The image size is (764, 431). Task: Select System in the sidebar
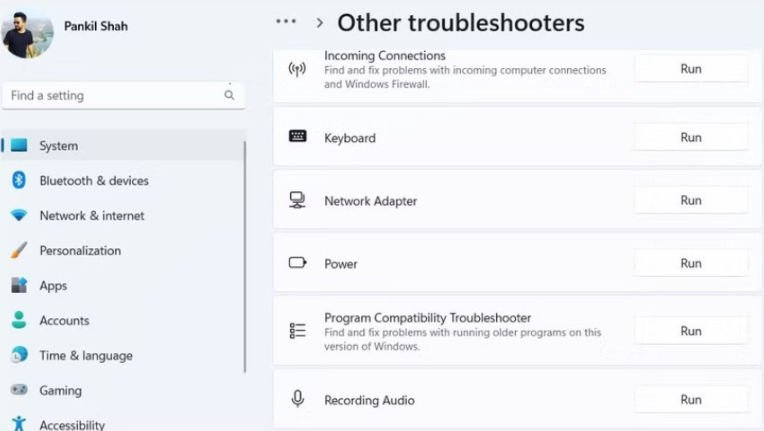(x=58, y=146)
